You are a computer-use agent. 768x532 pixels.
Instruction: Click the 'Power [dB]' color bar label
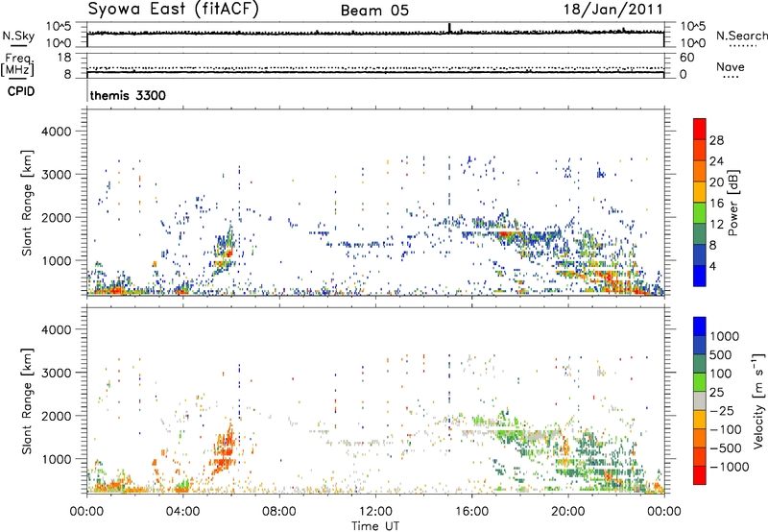732,203
